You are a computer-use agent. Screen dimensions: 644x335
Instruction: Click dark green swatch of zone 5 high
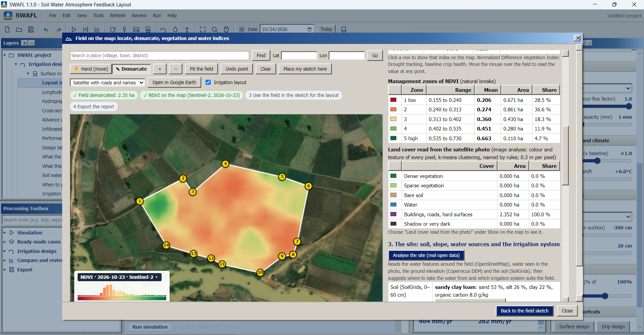(x=393, y=138)
